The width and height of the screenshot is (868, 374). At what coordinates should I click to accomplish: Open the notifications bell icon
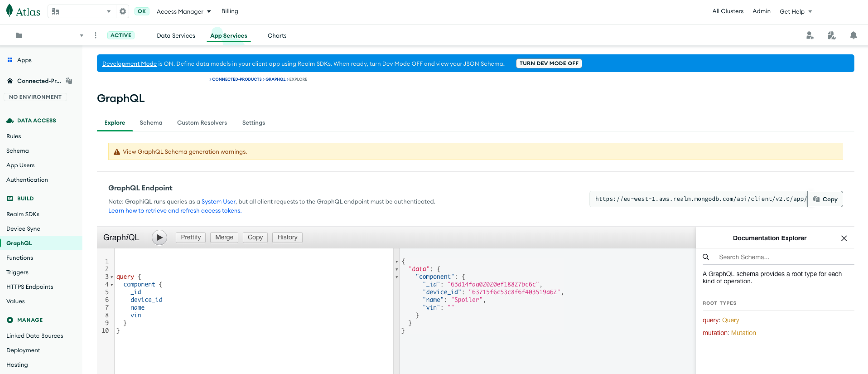coord(853,35)
